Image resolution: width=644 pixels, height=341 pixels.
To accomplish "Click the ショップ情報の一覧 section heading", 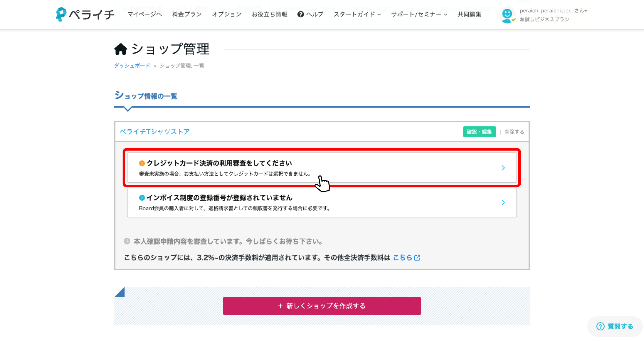I will tap(146, 95).
